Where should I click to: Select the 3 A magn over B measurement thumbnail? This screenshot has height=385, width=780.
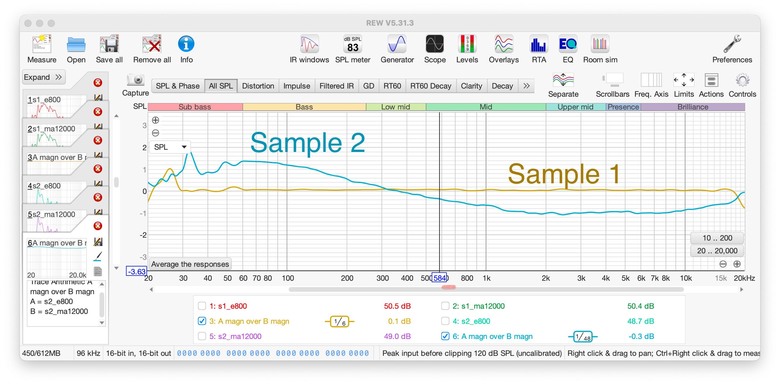pyautogui.click(x=57, y=163)
